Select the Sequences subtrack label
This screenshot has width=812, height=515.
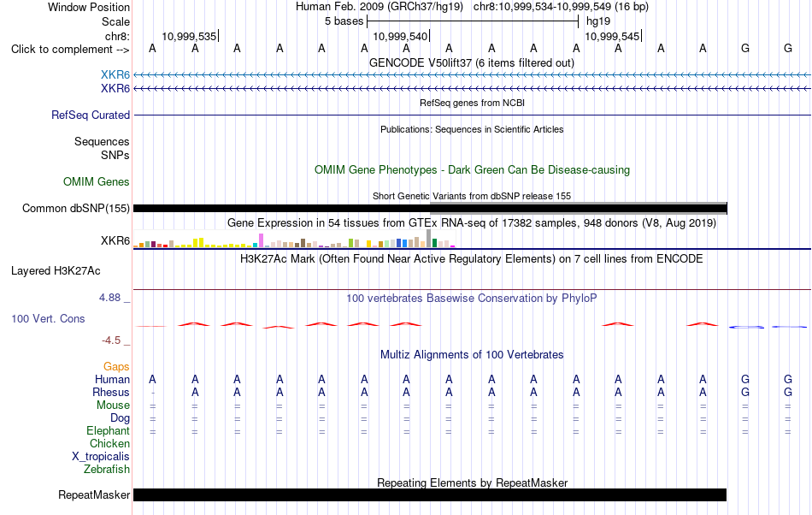102,141
